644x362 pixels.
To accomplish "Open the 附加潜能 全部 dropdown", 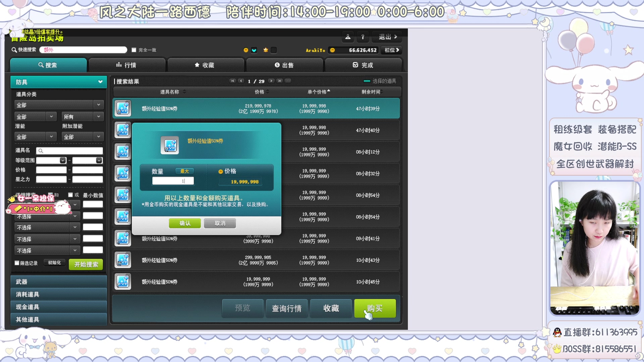I will [83, 137].
